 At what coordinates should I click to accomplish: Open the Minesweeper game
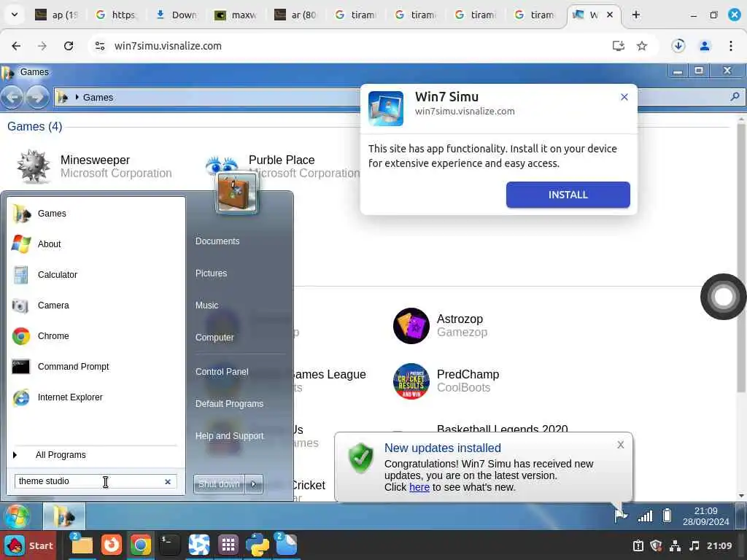click(94, 166)
